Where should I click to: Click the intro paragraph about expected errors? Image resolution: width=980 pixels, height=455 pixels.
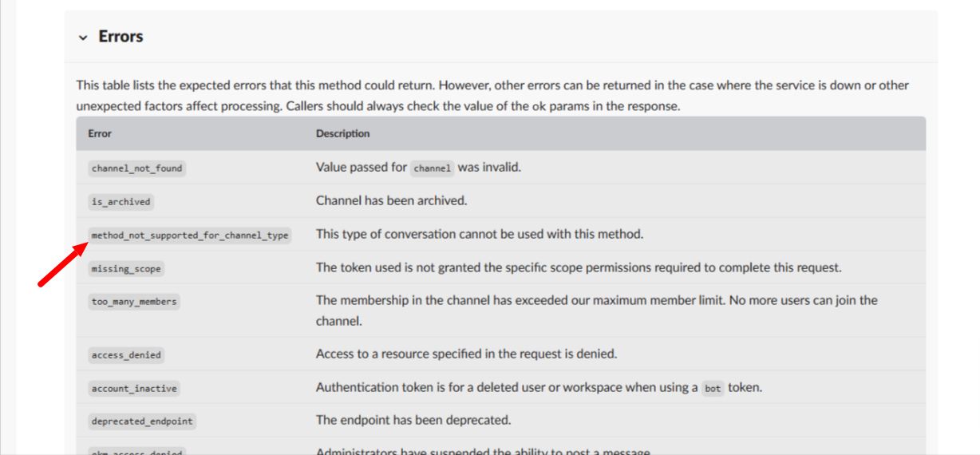click(x=492, y=95)
